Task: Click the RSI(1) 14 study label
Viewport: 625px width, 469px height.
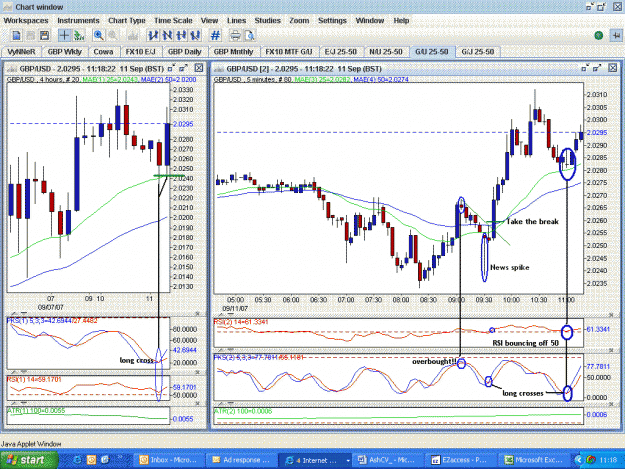Action: [34, 379]
